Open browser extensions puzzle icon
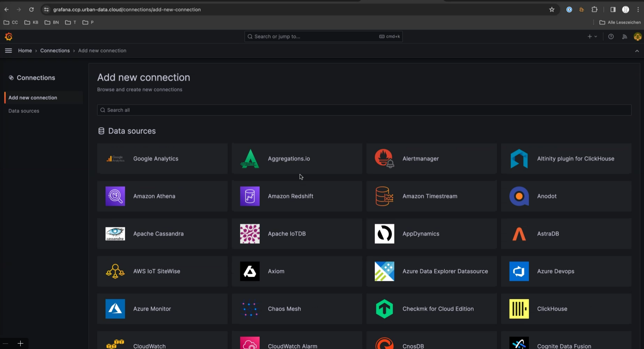 (594, 10)
